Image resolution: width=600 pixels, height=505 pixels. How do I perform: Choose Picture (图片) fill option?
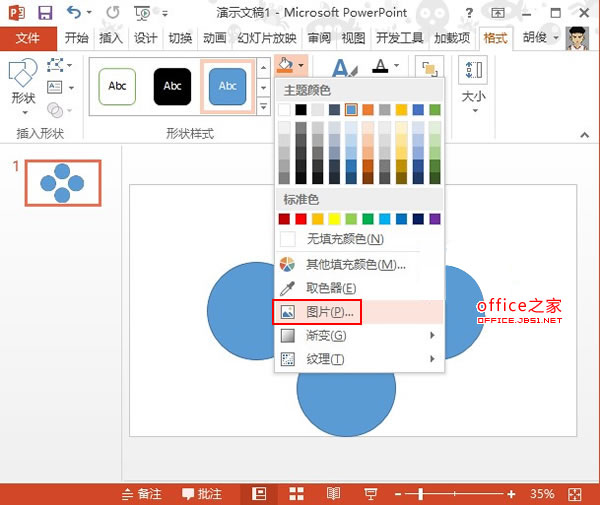click(359, 312)
